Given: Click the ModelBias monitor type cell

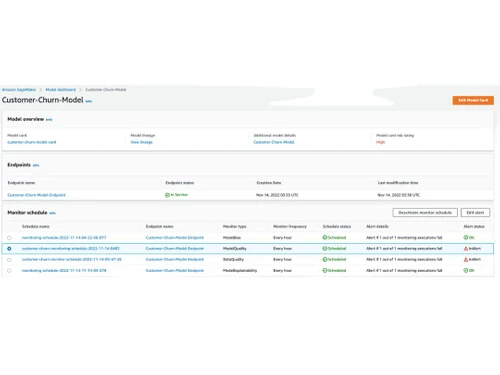Looking at the screenshot, I should [x=232, y=238].
